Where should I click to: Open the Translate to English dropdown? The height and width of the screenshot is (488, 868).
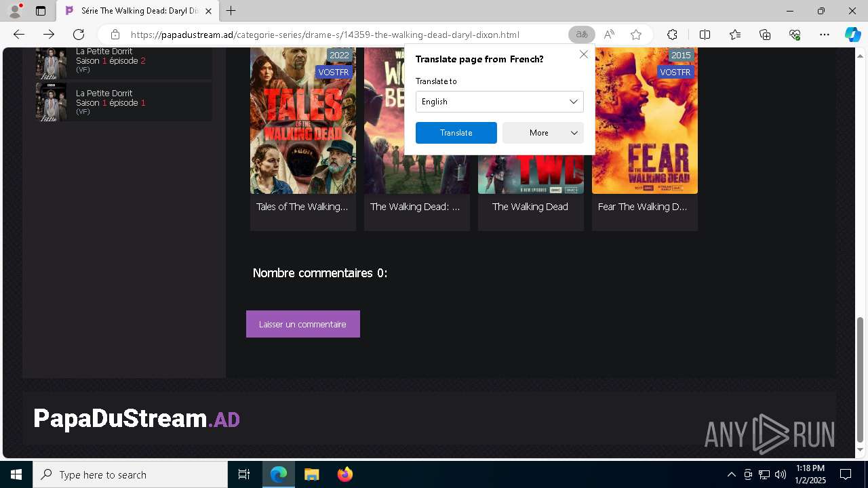click(x=500, y=102)
